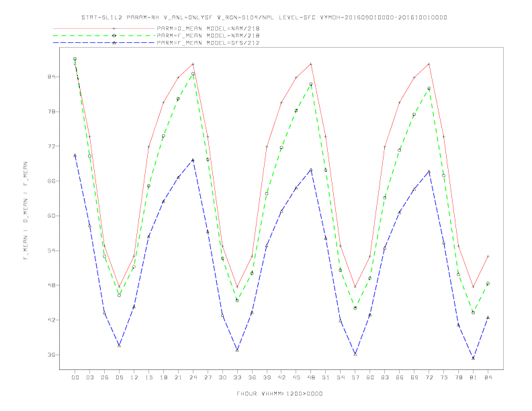
Task: Click x-axis forecast hour label 18
Action: click(163, 377)
